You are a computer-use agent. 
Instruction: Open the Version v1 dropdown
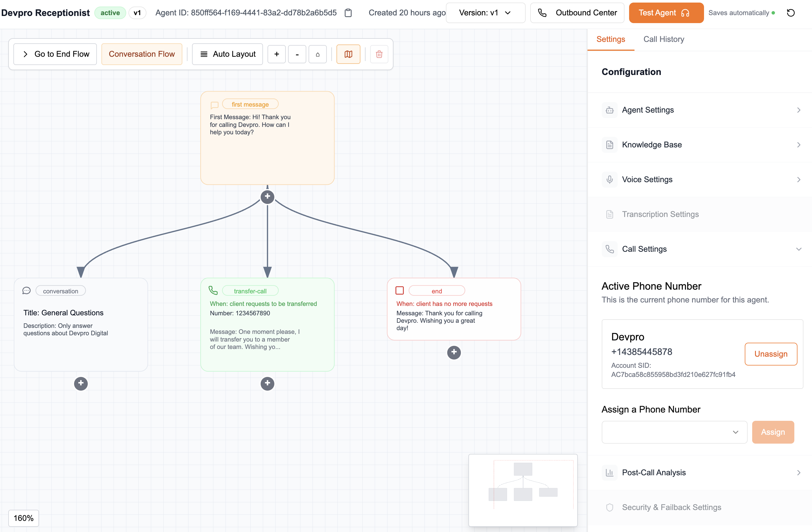(485, 13)
